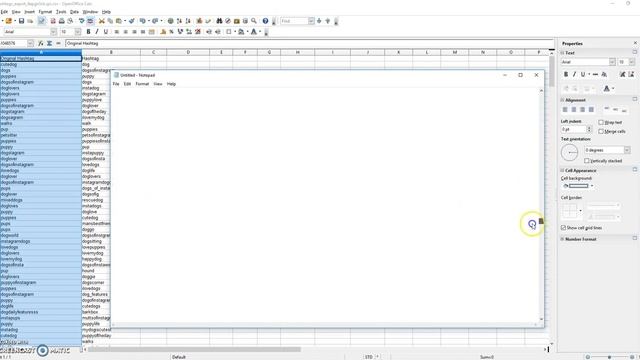Viewport: 640px width, 360px height.
Task: Toggle AutoSpellcheck in the toolbar
Action: (x=90, y=21)
